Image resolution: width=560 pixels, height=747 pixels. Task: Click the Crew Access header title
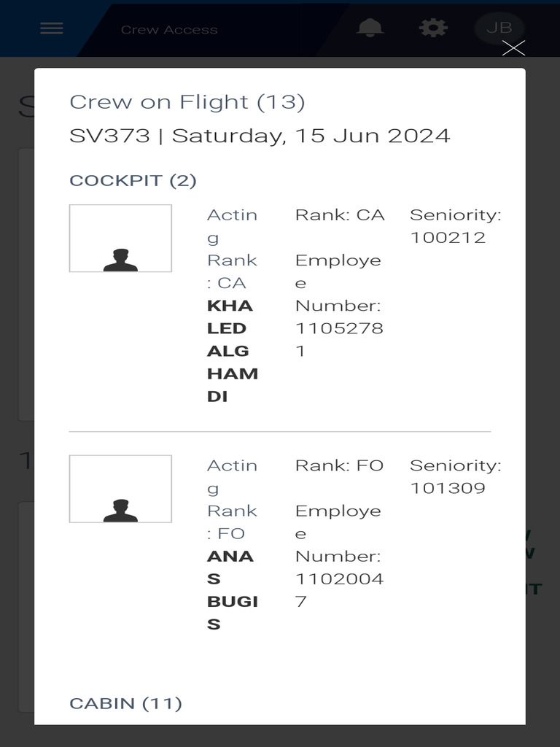(x=169, y=30)
